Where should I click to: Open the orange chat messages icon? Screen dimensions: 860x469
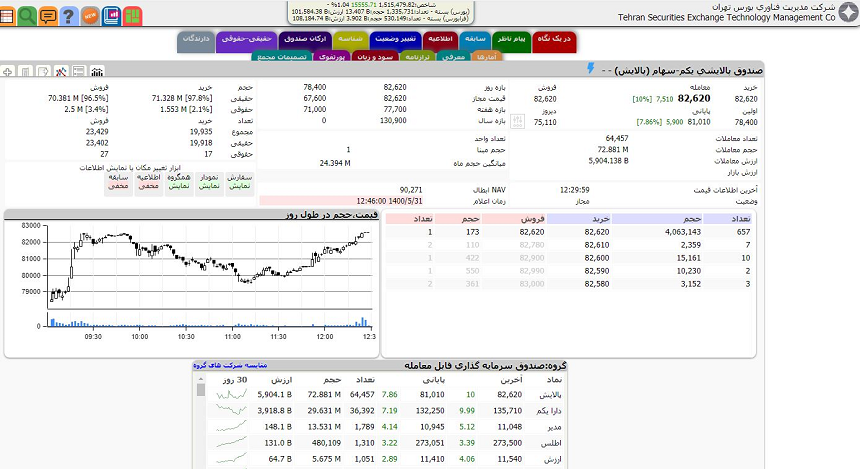47,16
